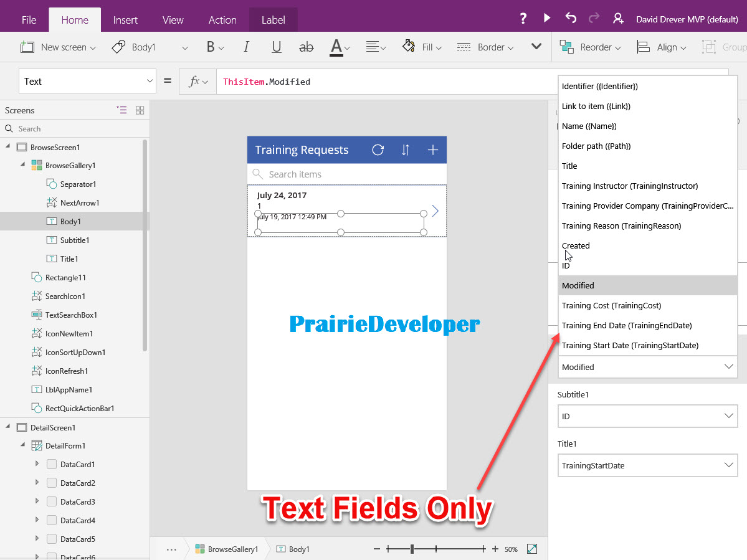Open the Help question mark icon

pyautogui.click(x=523, y=19)
